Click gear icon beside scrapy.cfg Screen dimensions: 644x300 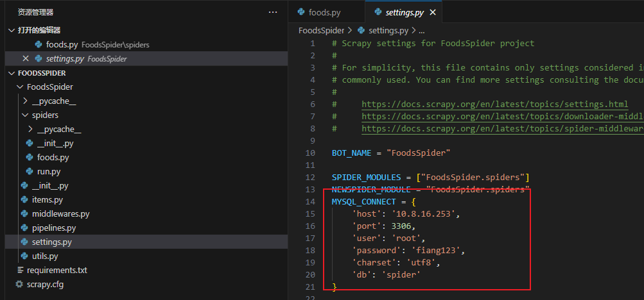click(x=19, y=285)
